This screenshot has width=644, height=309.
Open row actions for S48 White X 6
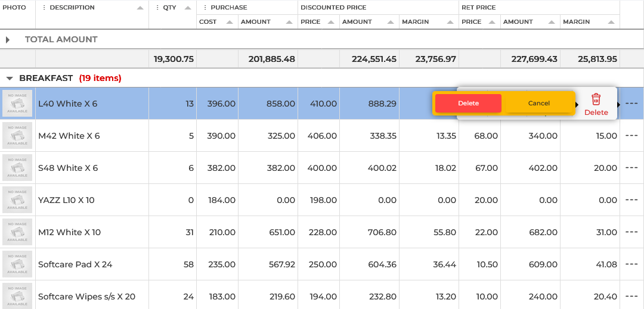click(x=631, y=168)
